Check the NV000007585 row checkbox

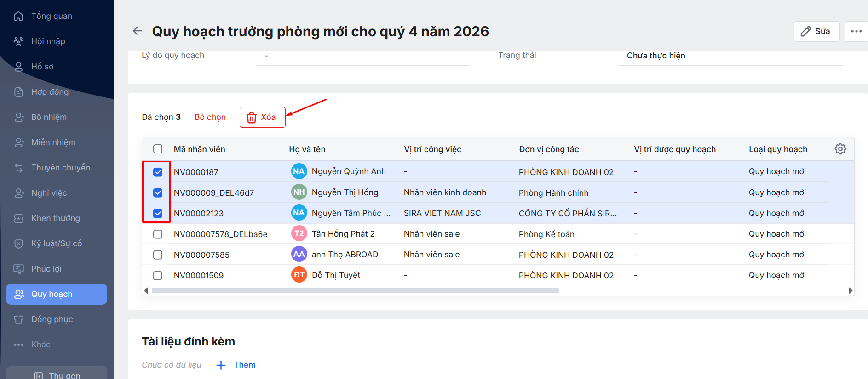tap(158, 255)
